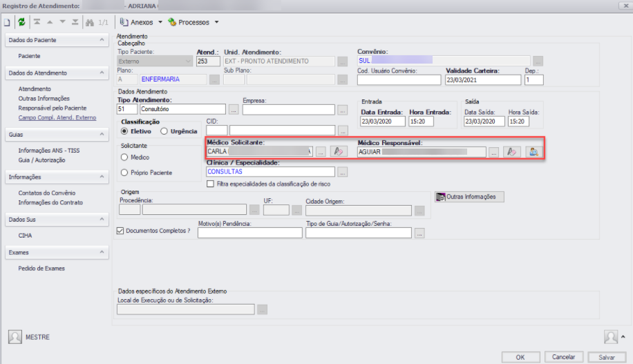Viewport: 633px width, 364px height.
Task: Click Cancelar button
Action: (564, 356)
